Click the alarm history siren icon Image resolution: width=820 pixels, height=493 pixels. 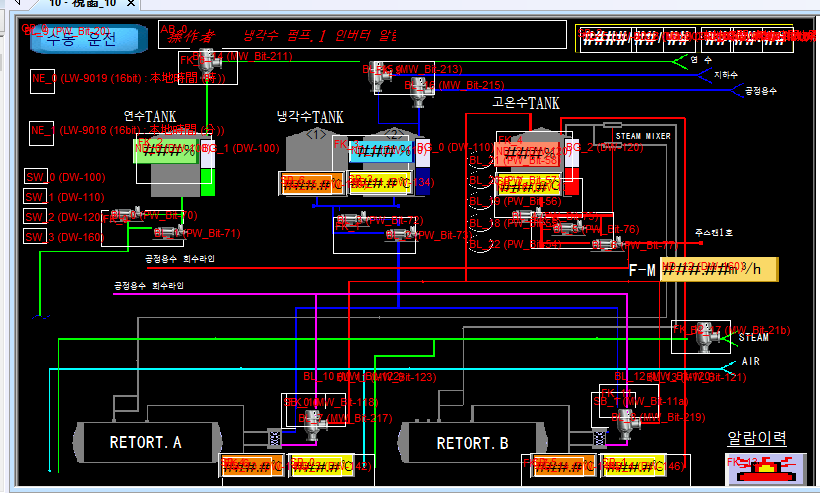click(766, 467)
